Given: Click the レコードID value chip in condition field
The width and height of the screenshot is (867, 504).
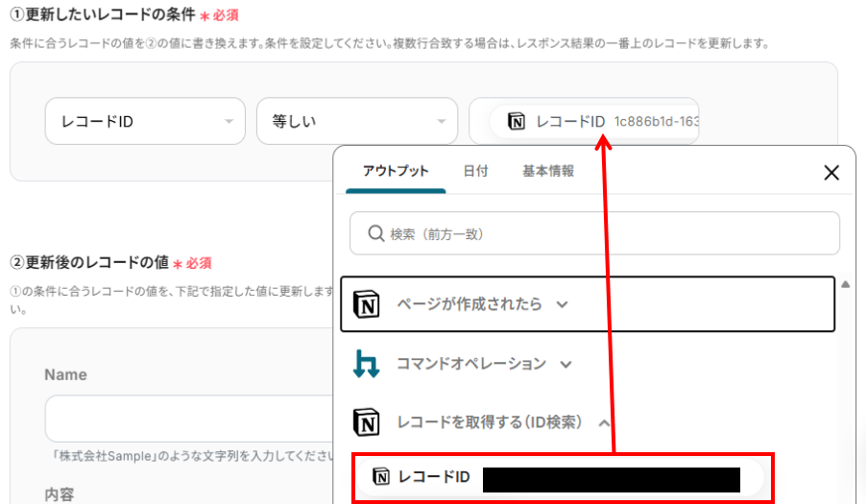Looking at the screenshot, I should pyautogui.click(x=594, y=121).
